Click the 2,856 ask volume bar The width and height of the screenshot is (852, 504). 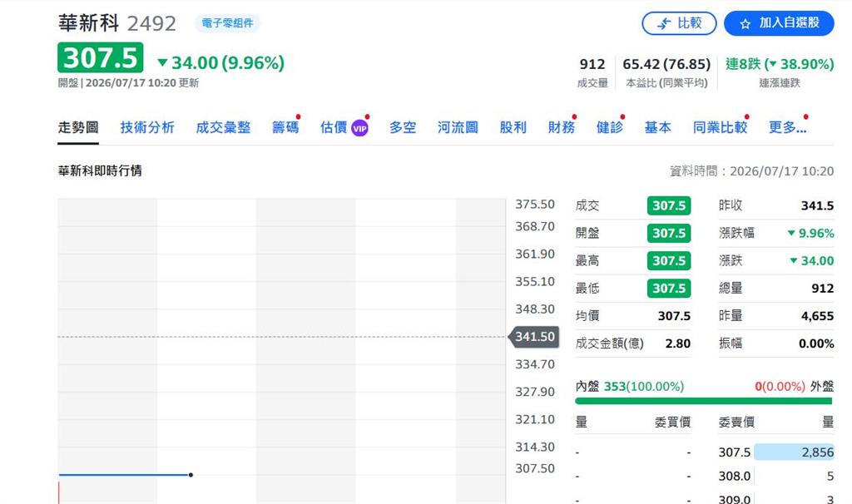point(794,452)
